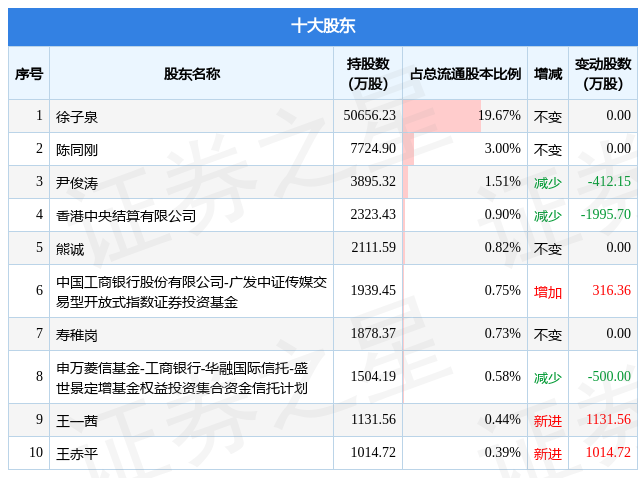Open shareholder 徐子泉
Viewport: 638px width, 478px height.
(77, 116)
